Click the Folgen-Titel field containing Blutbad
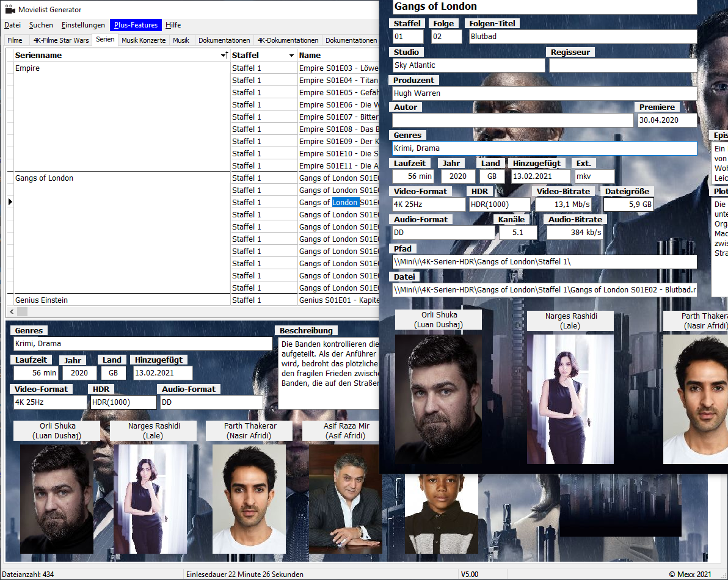Screen dimensions: 728x580 (583, 37)
